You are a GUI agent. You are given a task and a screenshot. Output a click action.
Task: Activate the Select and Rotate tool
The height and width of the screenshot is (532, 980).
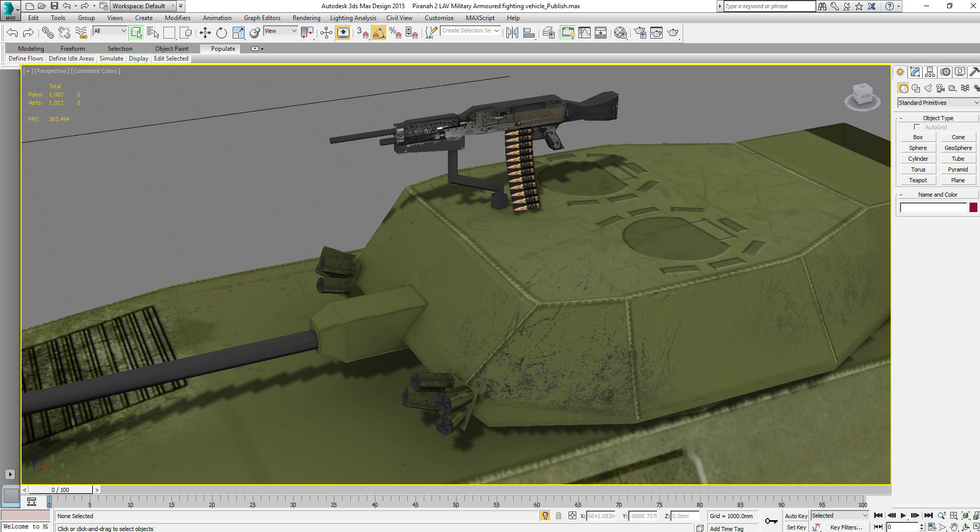coord(221,33)
